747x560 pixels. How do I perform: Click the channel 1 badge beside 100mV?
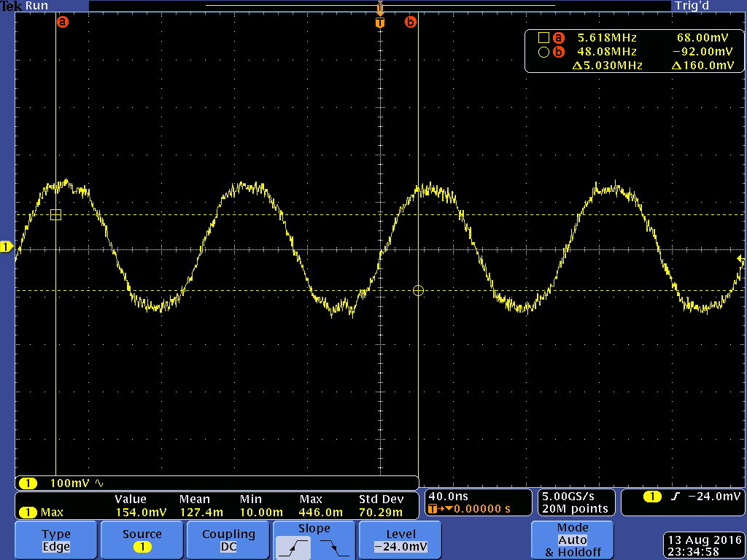tap(28, 484)
